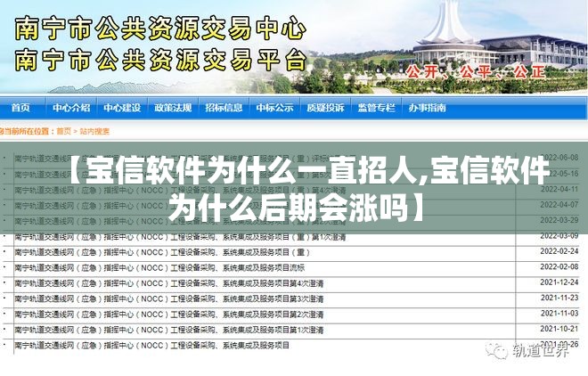Click the date 2022-02-08

click(x=559, y=267)
